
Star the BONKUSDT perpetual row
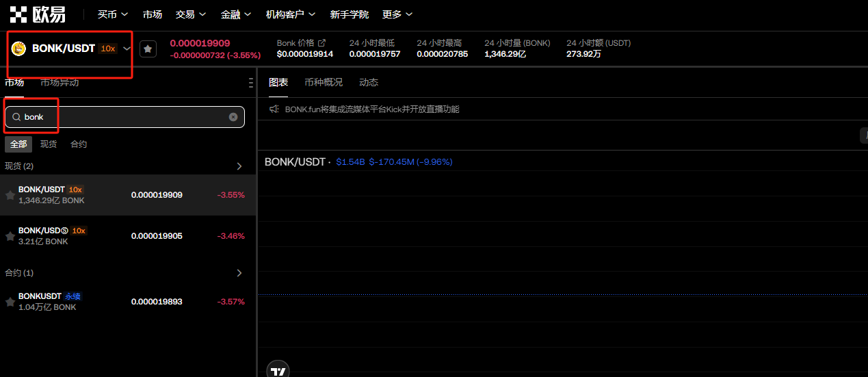tap(10, 302)
